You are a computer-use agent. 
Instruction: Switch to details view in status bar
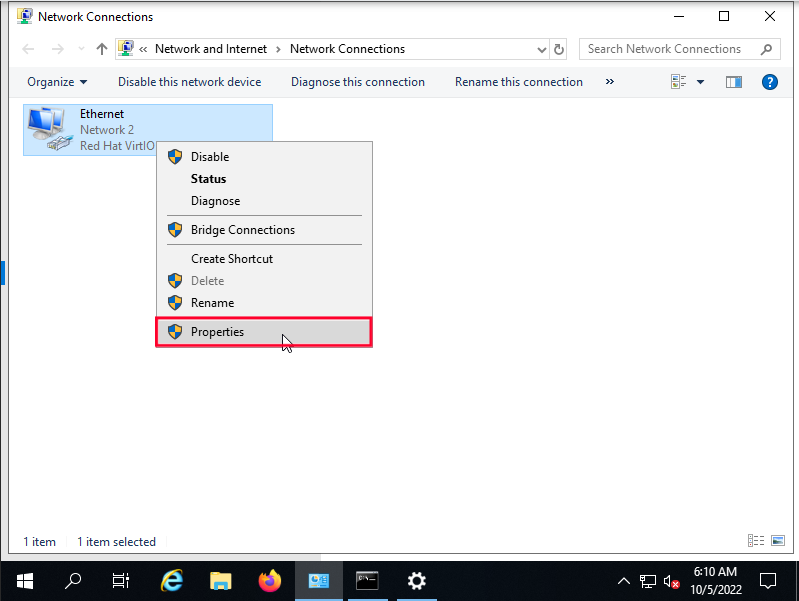756,541
